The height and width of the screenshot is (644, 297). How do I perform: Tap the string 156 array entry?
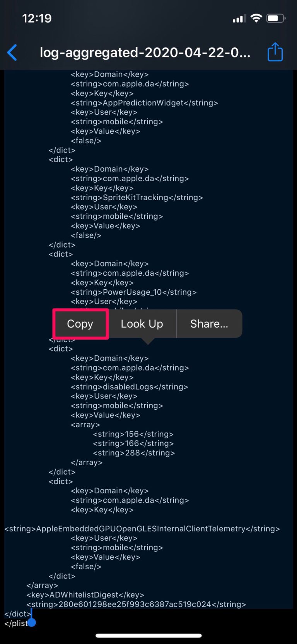tap(133, 434)
